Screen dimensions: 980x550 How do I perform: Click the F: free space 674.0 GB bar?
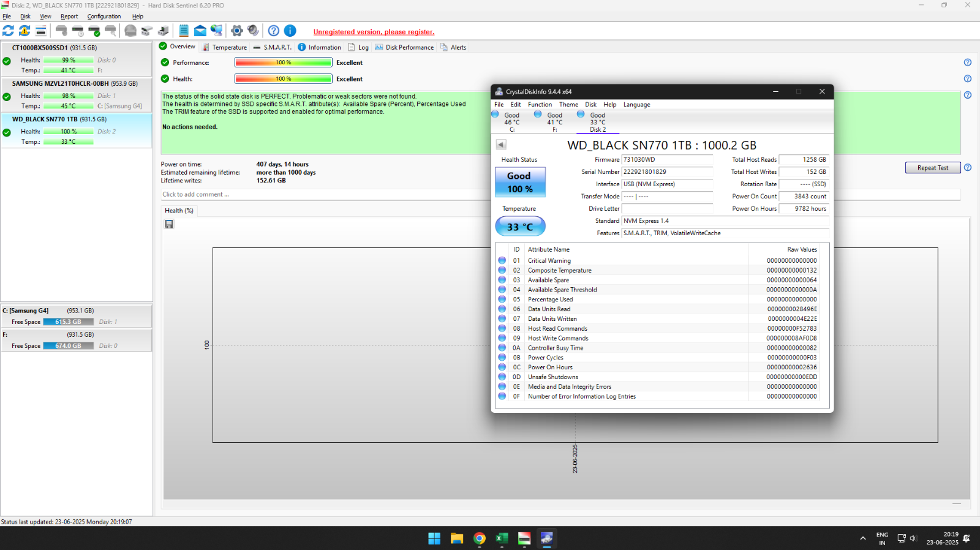point(69,345)
